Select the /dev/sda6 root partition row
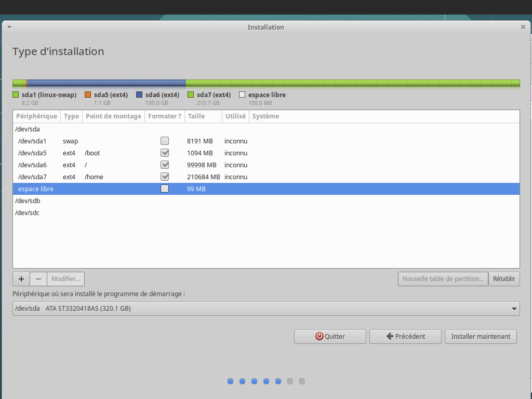The width and height of the screenshot is (532, 399). (x=33, y=165)
